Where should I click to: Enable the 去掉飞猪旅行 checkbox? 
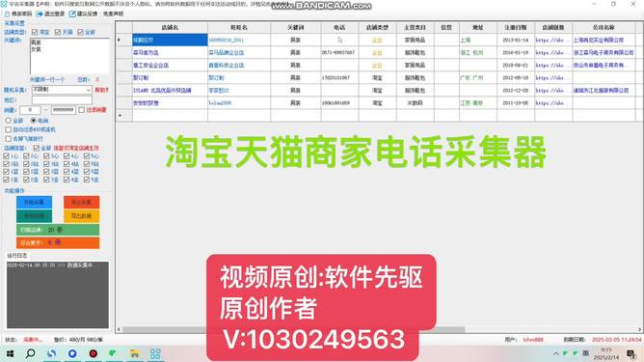pos(9,139)
